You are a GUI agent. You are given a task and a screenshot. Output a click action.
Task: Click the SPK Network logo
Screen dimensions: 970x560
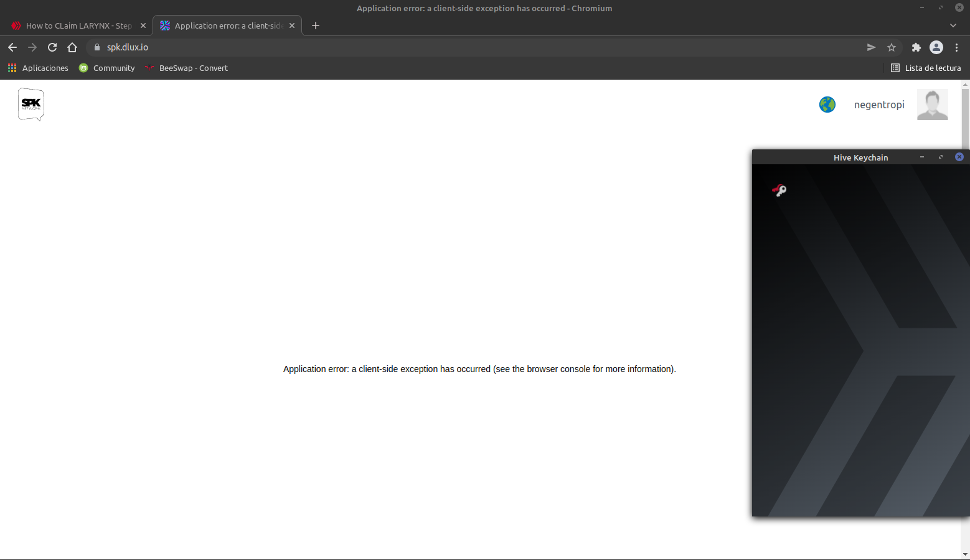tap(31, 105)
